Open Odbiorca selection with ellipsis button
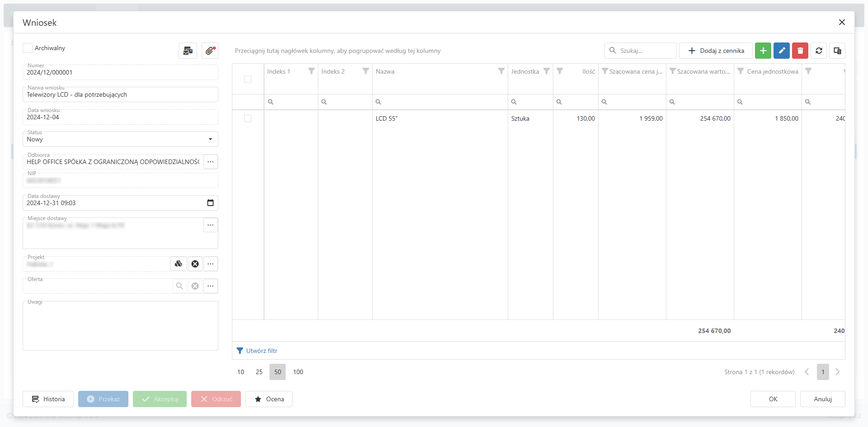 (x=211, y=162)
